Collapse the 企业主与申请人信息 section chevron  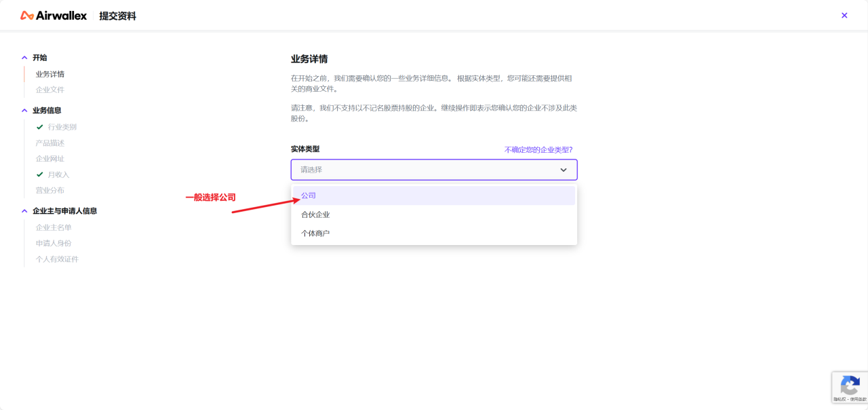[x=25, y=211]
